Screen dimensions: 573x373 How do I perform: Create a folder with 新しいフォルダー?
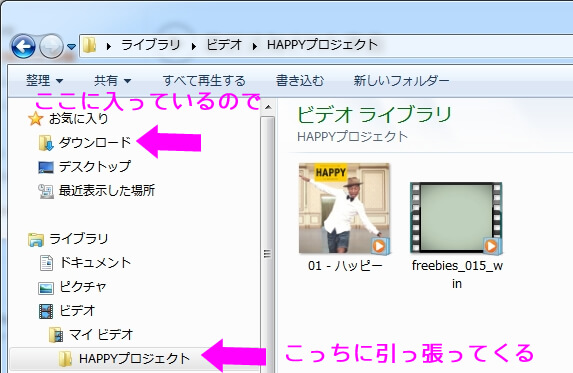click(401, 80)
